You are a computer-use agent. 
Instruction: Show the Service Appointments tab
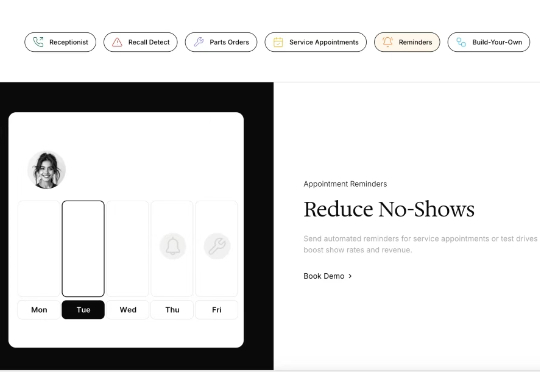coord(316,42)
